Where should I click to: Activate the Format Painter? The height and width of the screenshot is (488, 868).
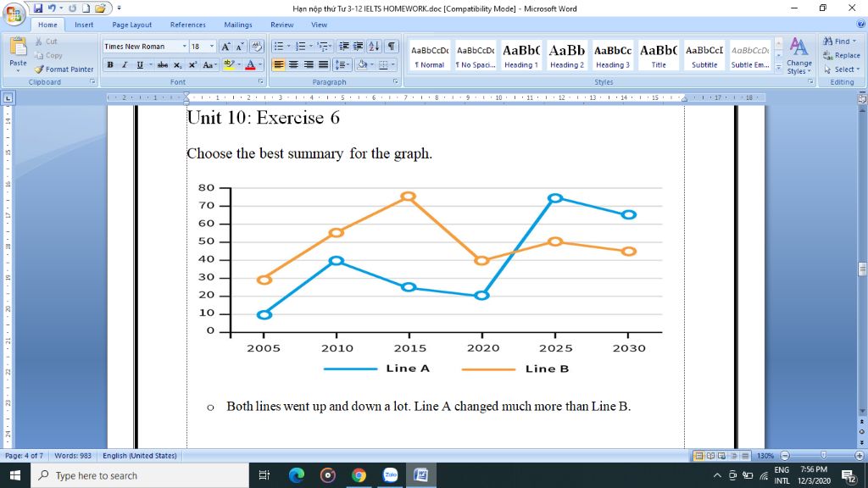[64, 69]
